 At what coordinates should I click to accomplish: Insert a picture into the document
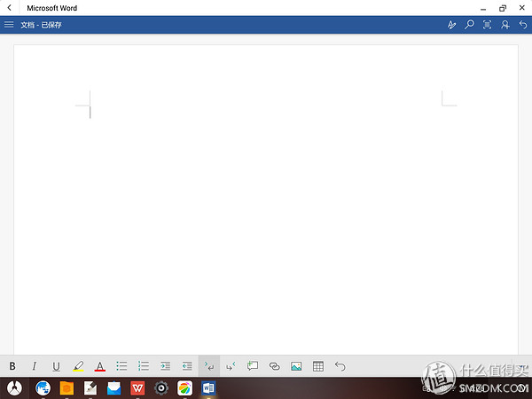296,366
